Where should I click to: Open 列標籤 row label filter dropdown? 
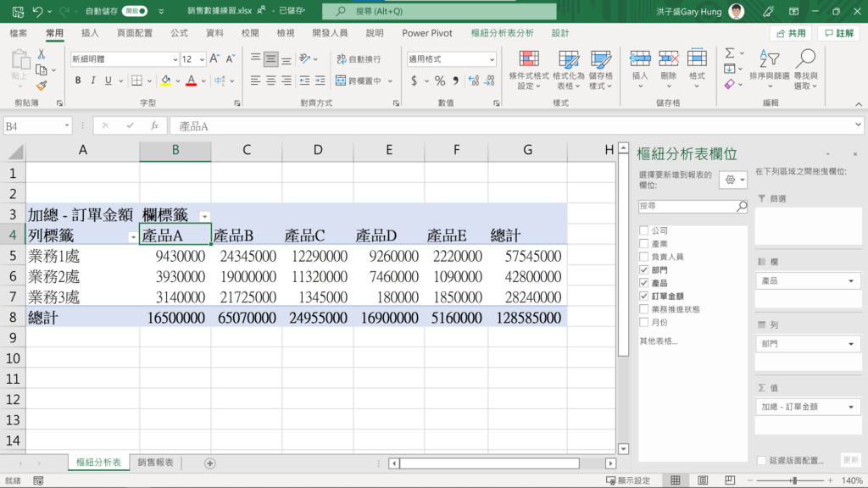tap(133, 237)
